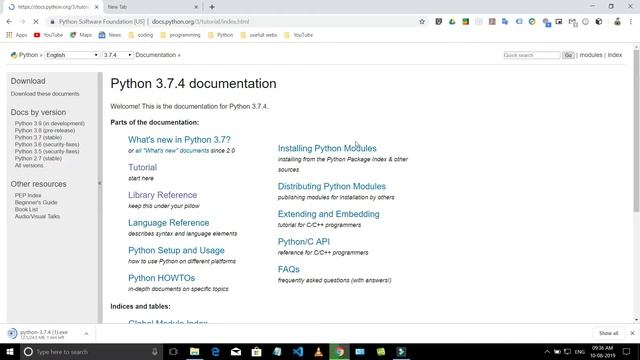The image size is (640, 360).
Task: Open all "What's new" documents link
Action: click(172, 151)
